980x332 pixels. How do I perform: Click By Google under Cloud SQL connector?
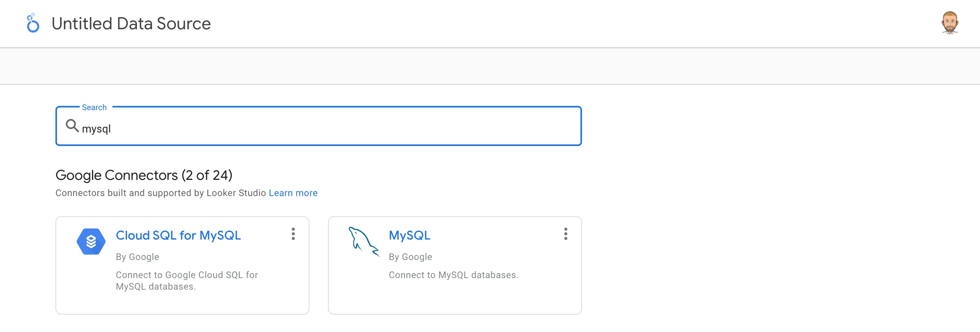pos(137,257)
